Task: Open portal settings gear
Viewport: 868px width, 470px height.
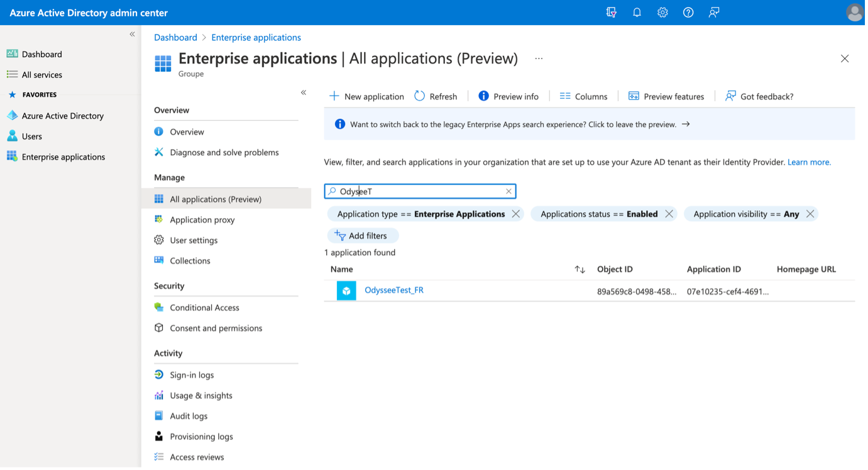Action: tap(662, 13)
